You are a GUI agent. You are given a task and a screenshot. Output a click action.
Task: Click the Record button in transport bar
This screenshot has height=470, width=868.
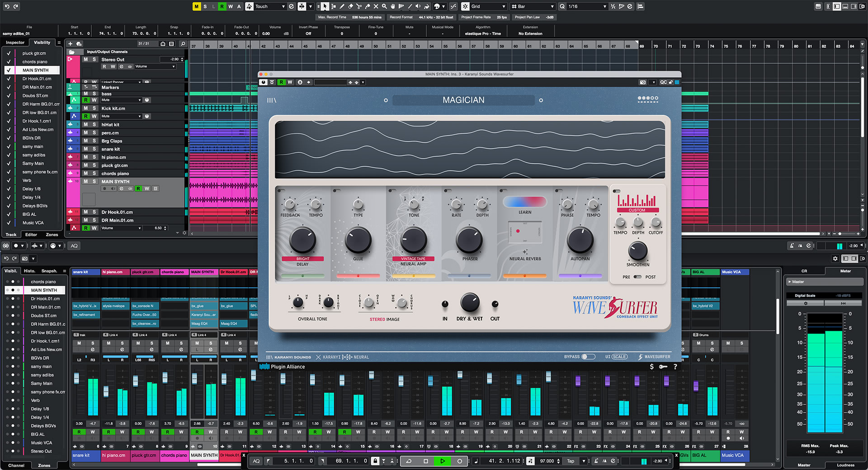pyautogui.click(x=460, y=461)
